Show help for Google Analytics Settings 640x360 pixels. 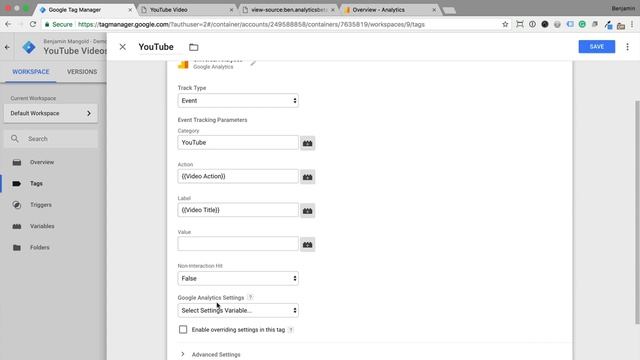pos(250,298)
